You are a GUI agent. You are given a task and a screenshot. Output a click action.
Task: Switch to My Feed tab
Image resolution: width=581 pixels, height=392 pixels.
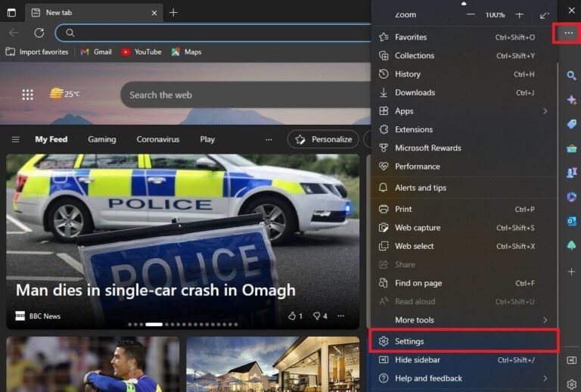51,139
